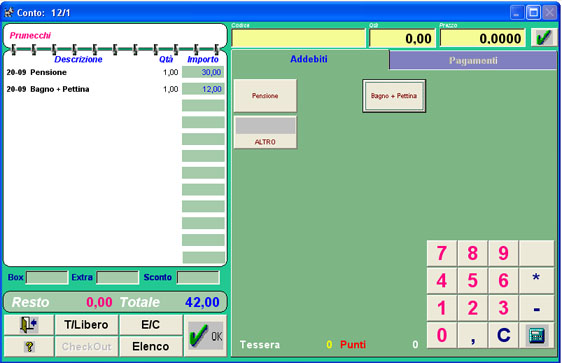
Task: Click the Bagno + Pettina charge button
Action: point(394,96)
